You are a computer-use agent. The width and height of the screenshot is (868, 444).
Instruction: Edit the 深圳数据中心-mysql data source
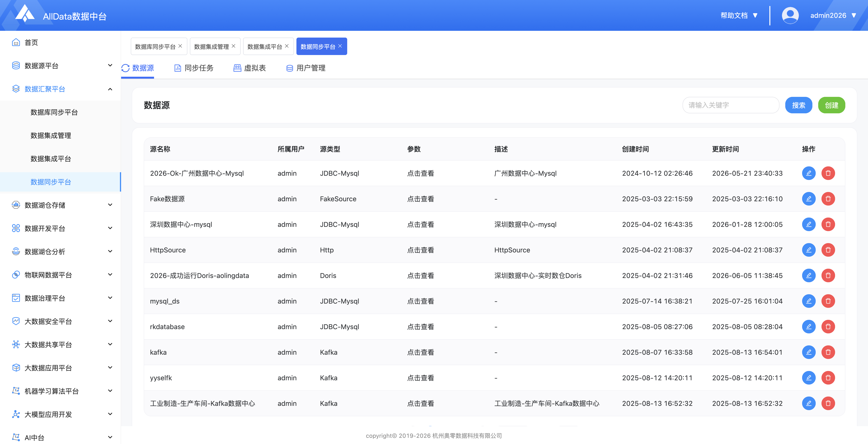(x=808, y=224)
